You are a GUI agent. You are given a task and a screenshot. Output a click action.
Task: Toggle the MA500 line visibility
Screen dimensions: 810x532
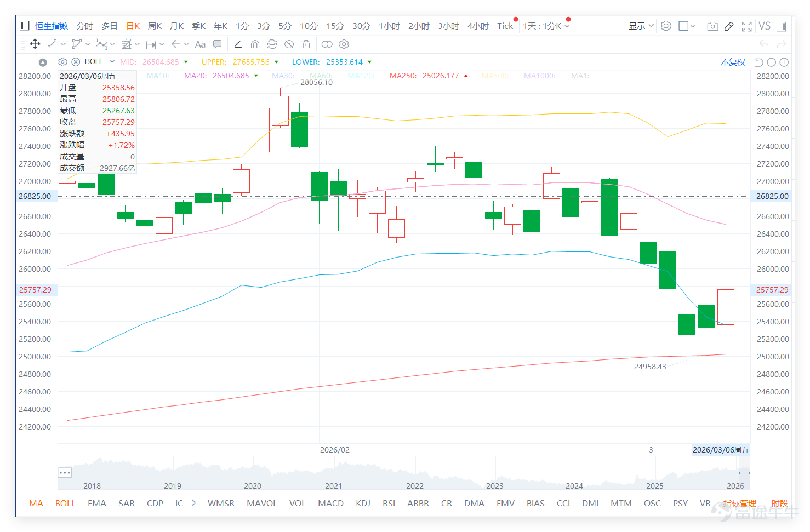click(495, 76)
